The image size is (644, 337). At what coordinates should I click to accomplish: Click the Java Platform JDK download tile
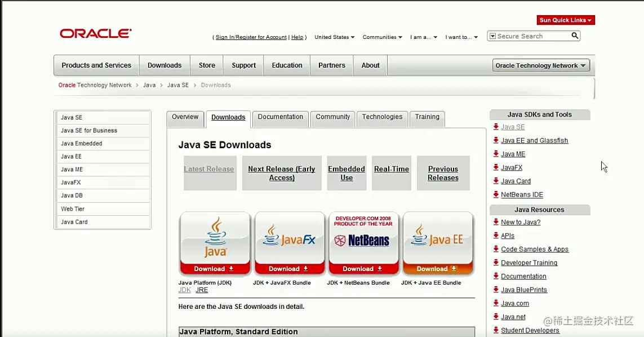click(215, 243)
